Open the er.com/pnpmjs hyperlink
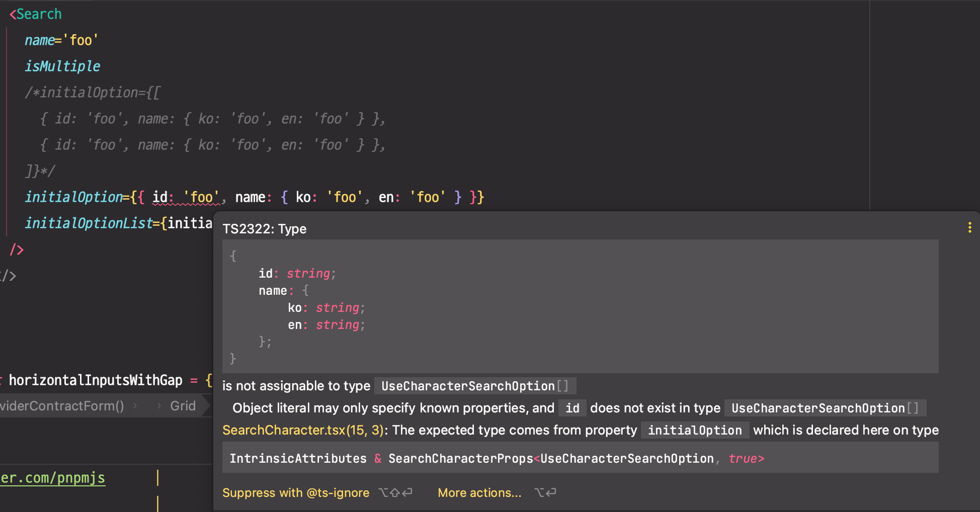 tap(53, 478)
